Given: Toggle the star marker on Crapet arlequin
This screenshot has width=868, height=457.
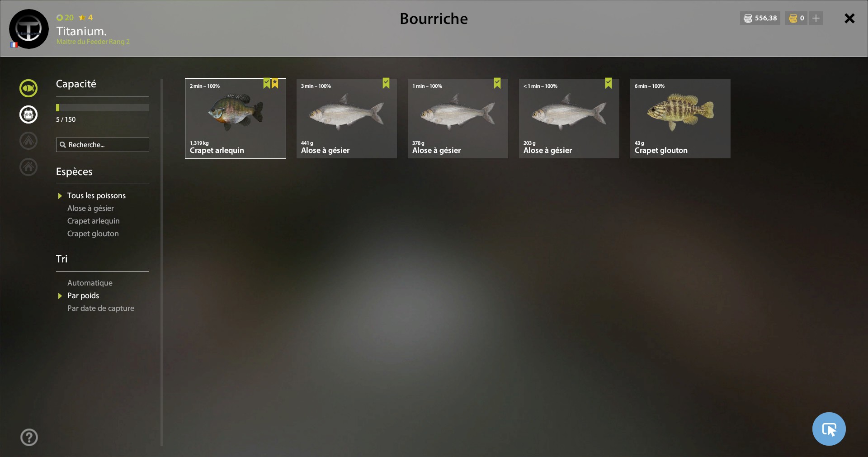Looking at the screenshot, I should pos(275,83).
